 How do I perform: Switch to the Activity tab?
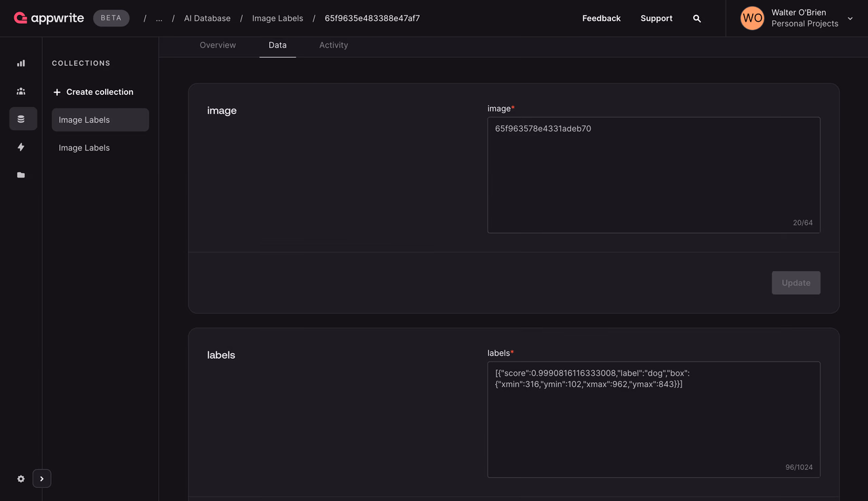point(334,45)
